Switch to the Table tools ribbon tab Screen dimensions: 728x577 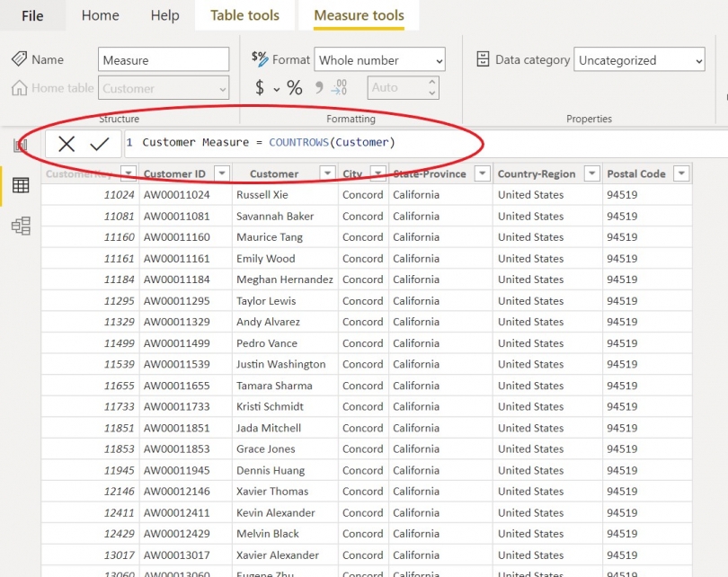(x=244, y=15)
